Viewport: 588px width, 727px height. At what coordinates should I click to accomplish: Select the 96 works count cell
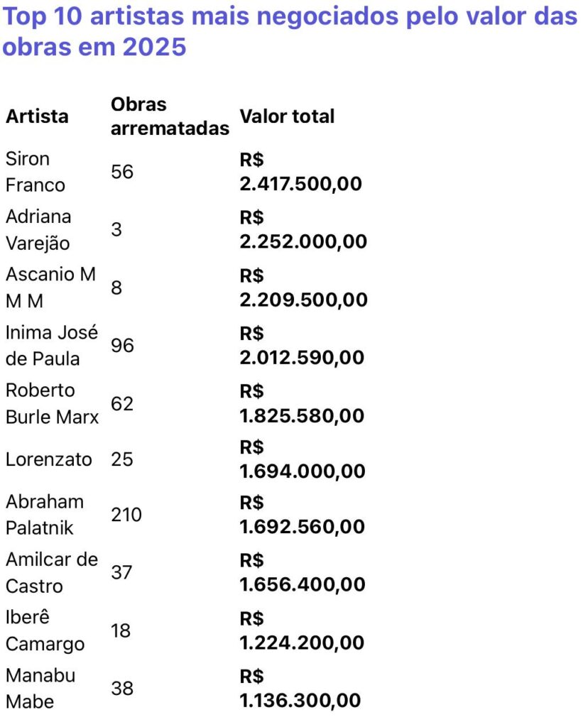point(122,345)
